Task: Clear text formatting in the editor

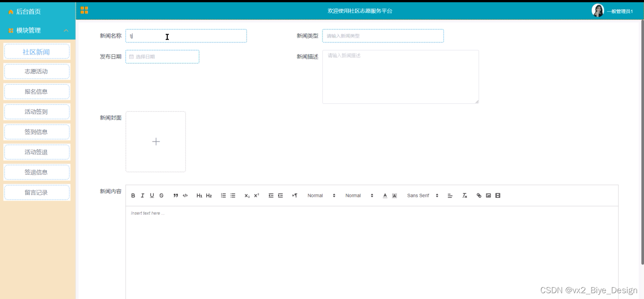Action: click(x=465, y=196)
